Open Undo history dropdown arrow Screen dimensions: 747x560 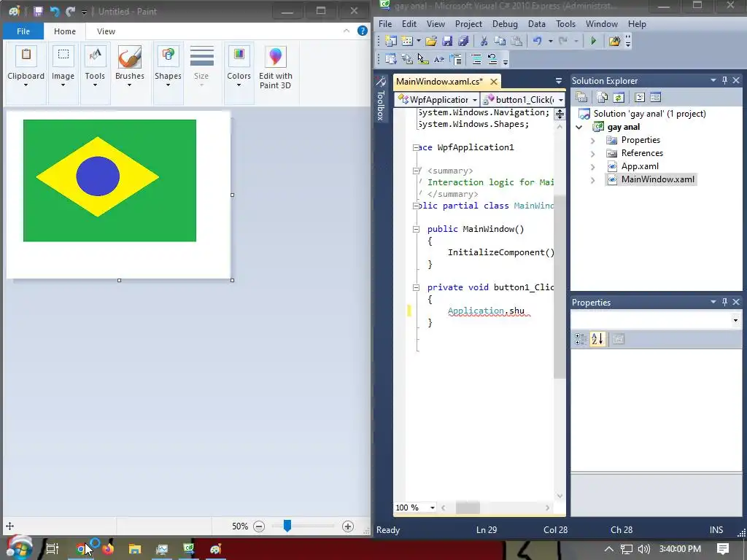tap(550, 42)
